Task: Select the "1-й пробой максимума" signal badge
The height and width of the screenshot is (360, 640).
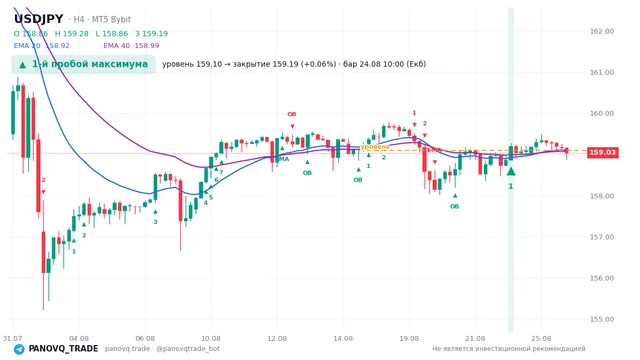Action: tap(84, 64)
